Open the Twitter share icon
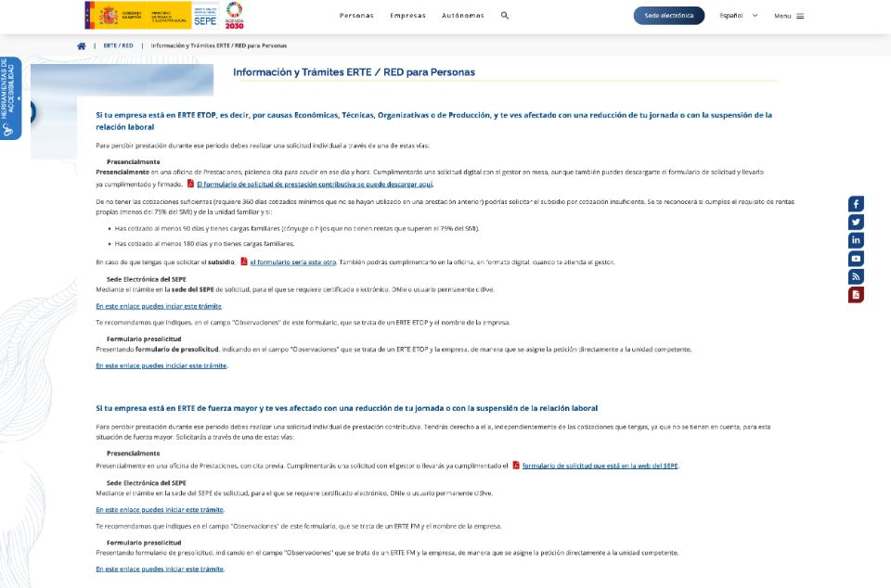 pos(856,222)
